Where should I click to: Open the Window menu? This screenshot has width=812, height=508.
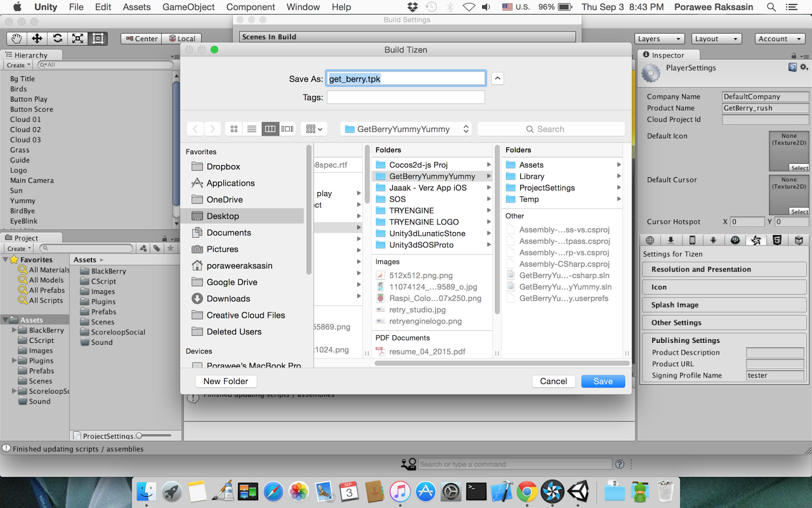(303, 7)
